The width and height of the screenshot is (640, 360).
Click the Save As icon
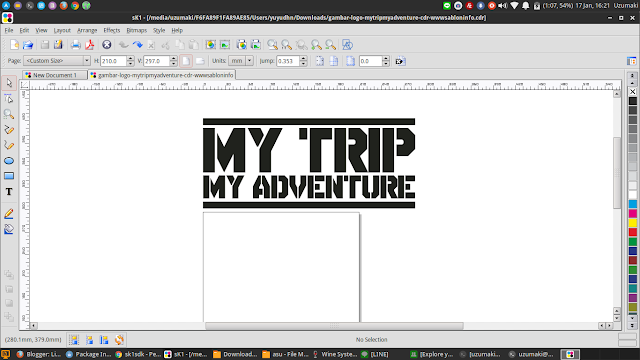pos(58,44)
